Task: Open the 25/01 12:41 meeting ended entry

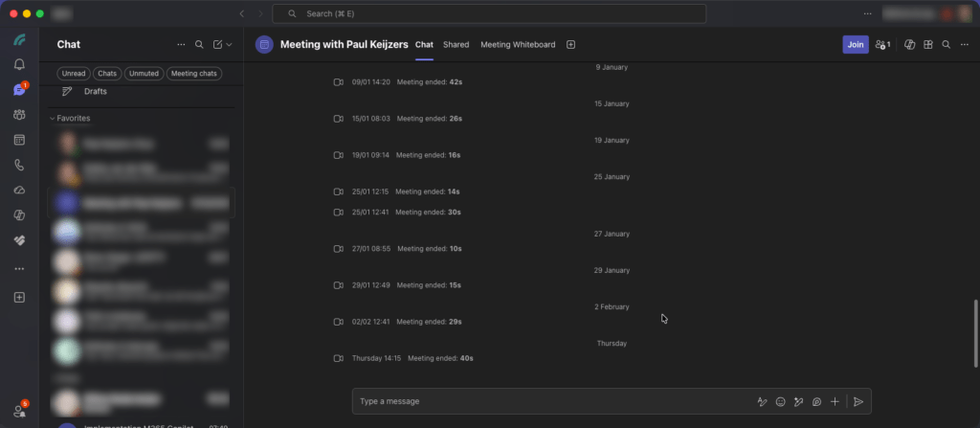Action: 397,213
